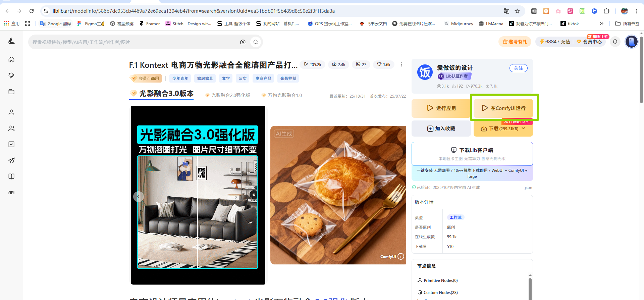Expand the 下载 dropdown arrow
644x300 pixels.
click(524, 129)
